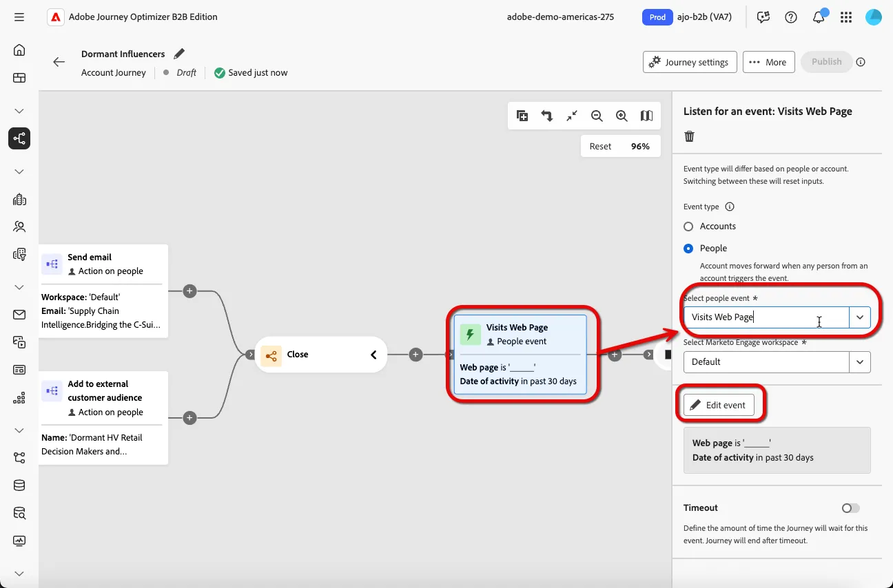Open the notifications bell
Viewport: 893px width, 588px height.
click(x=819, y=17)
